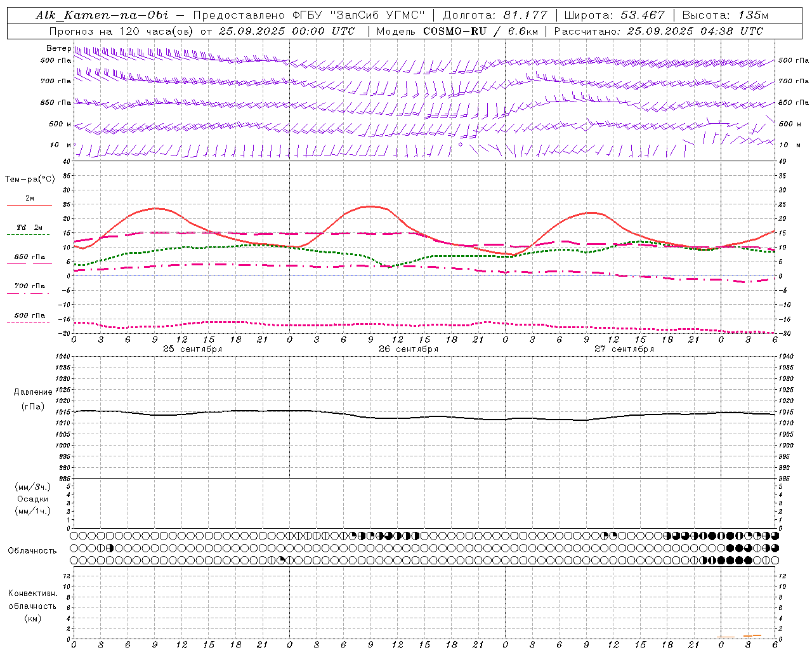Click the calm wind circle in 10 м row
This screenshot has height=650, width=812.
461,145
